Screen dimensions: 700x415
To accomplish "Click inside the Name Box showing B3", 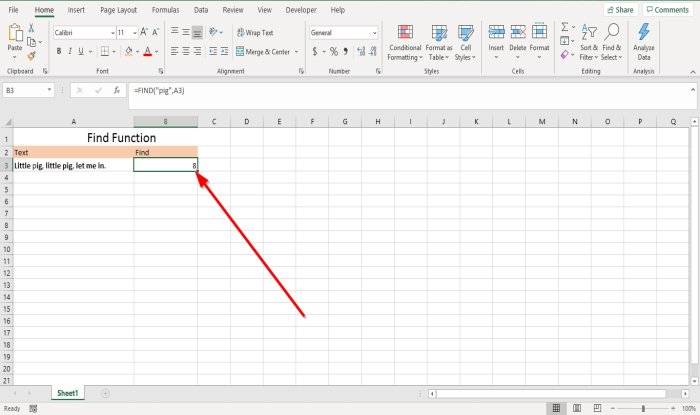I will click(25, 91).
